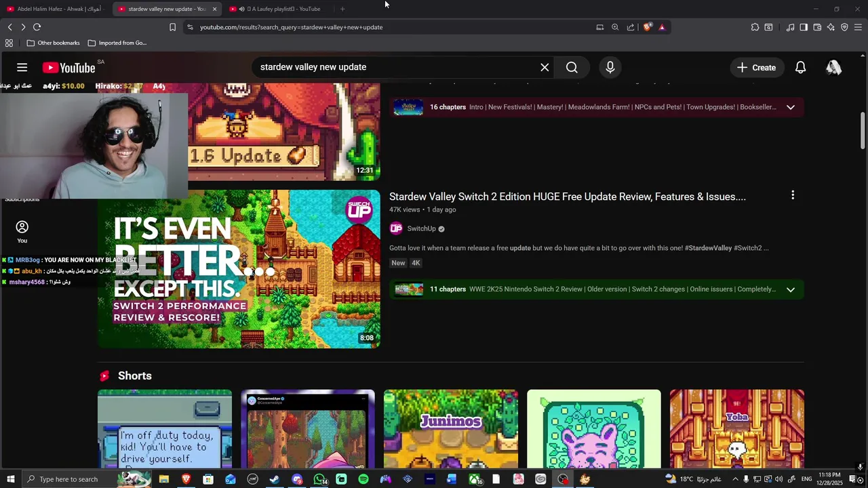Go forward in browser history
Screen dimensions: 868x488
23,27
